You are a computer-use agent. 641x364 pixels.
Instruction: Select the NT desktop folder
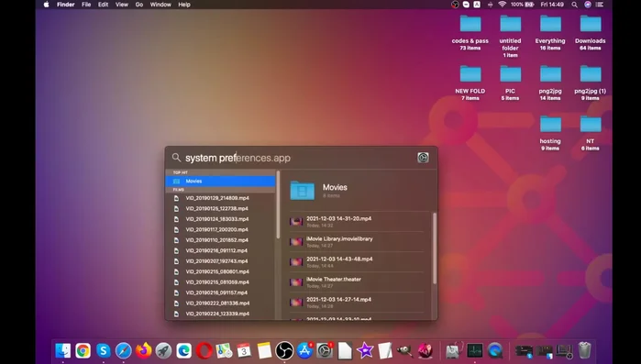(591, 133)
